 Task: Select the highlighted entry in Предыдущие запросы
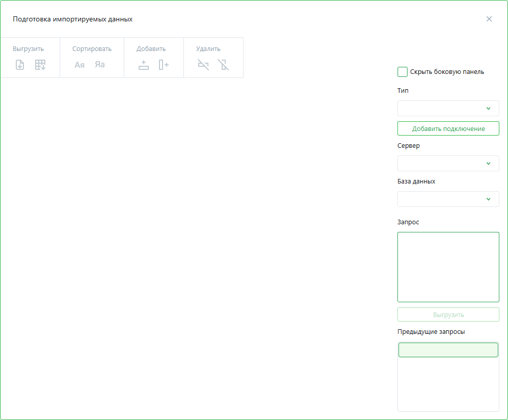(448, 350)
